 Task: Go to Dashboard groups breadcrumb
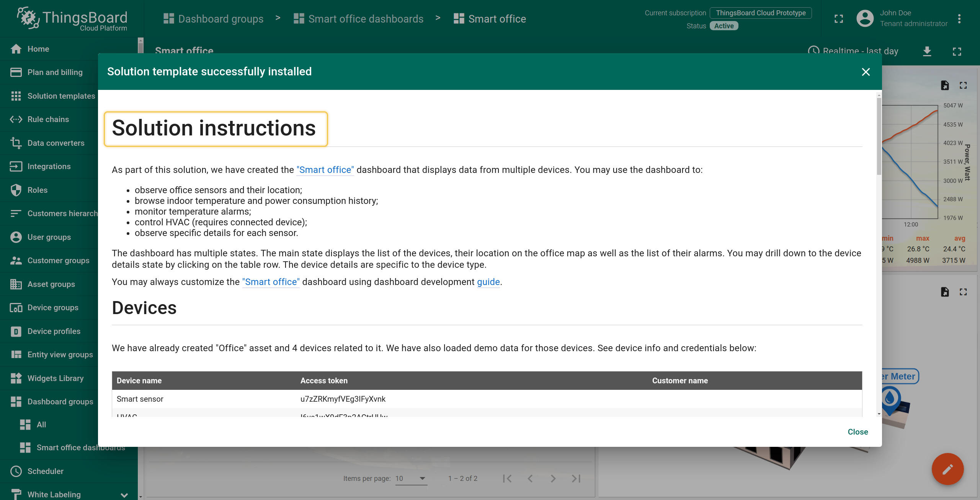point(214,19)
